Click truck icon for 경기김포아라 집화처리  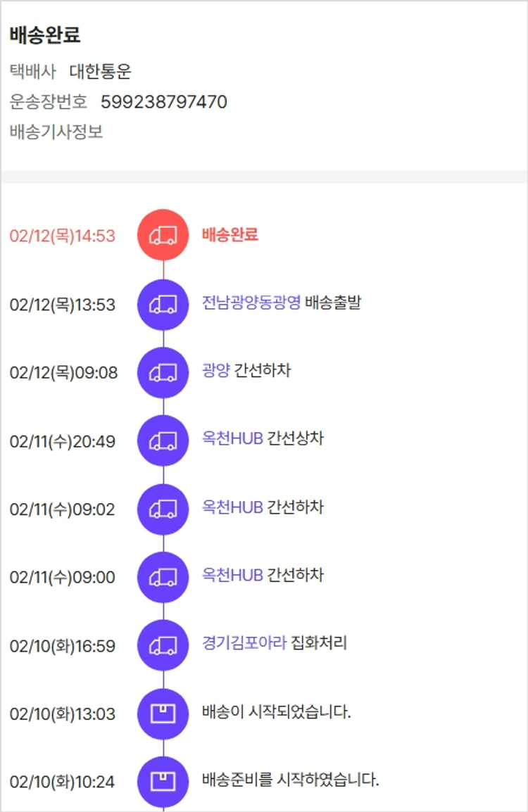[163, 645]
